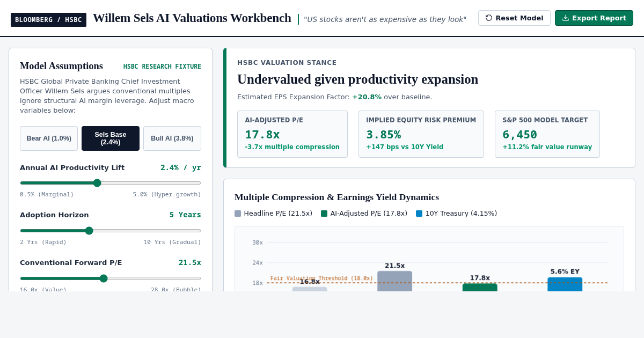Click '-3.7x multiple compression' text
This screenshot has height=338, width=644.
point(292,147)
